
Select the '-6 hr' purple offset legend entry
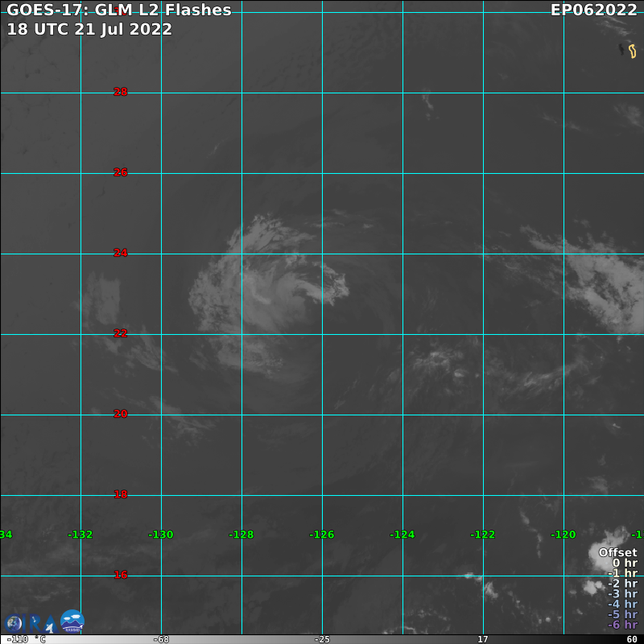(x=622, y=625)
